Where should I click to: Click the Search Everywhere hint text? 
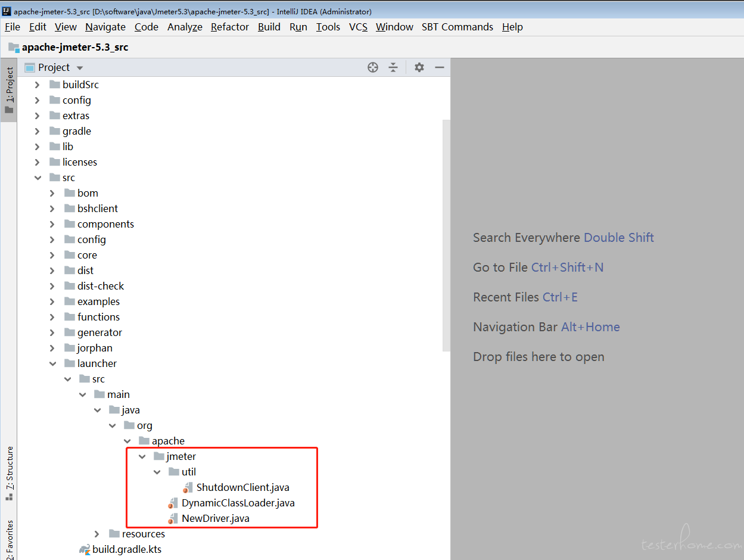pos(564,238)
